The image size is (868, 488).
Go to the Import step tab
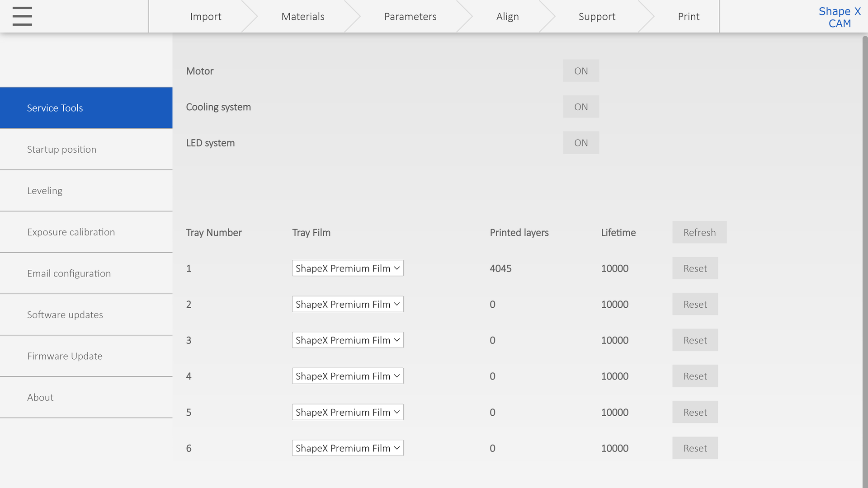click(x=205, y=17)
